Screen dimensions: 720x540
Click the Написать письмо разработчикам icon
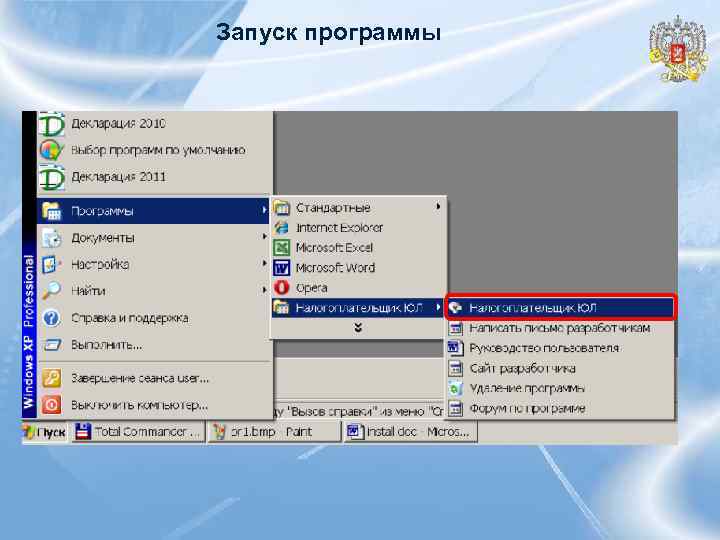click(x=456, y=328)
